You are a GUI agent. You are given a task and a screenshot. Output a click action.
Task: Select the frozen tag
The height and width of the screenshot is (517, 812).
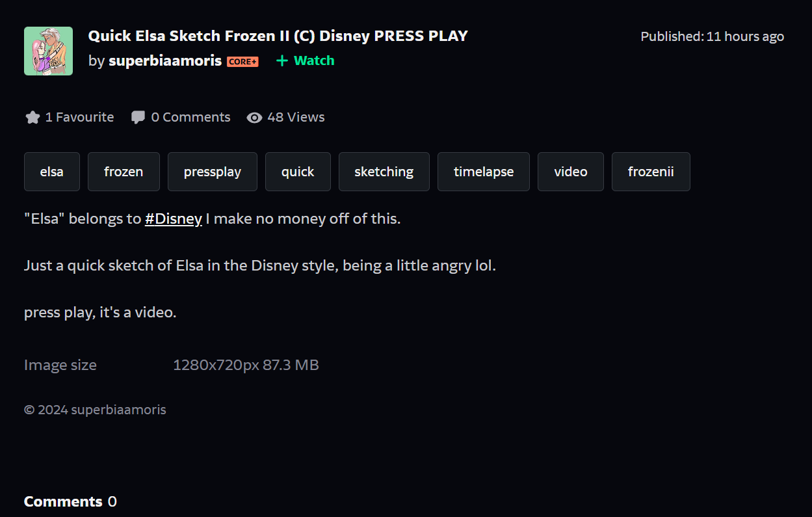(x=124, y=172)
